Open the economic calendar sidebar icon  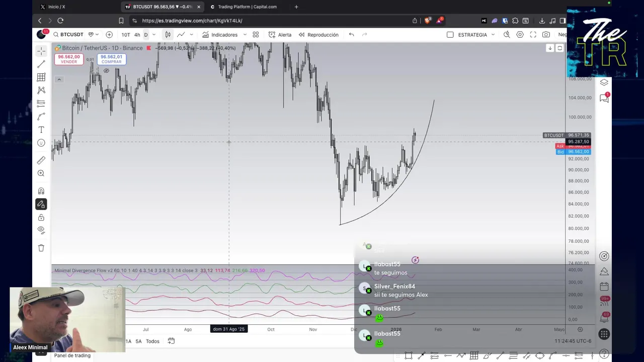[604, 287]
